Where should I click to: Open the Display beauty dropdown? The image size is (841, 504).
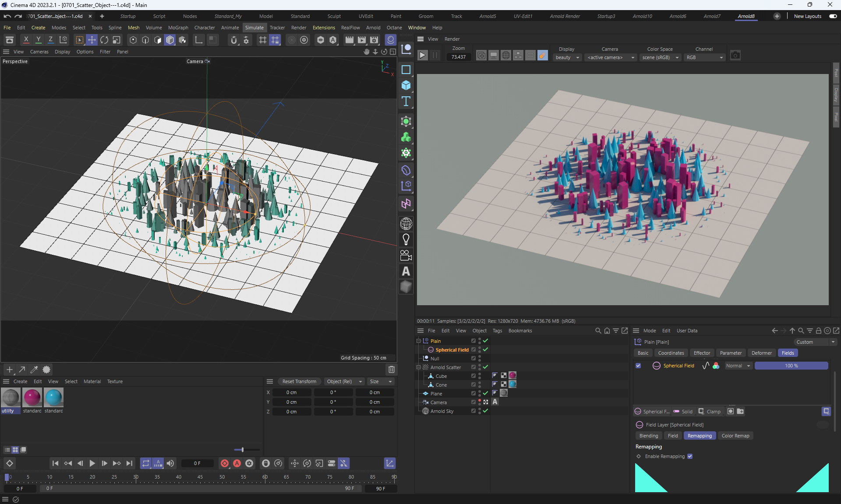point(567,57)
